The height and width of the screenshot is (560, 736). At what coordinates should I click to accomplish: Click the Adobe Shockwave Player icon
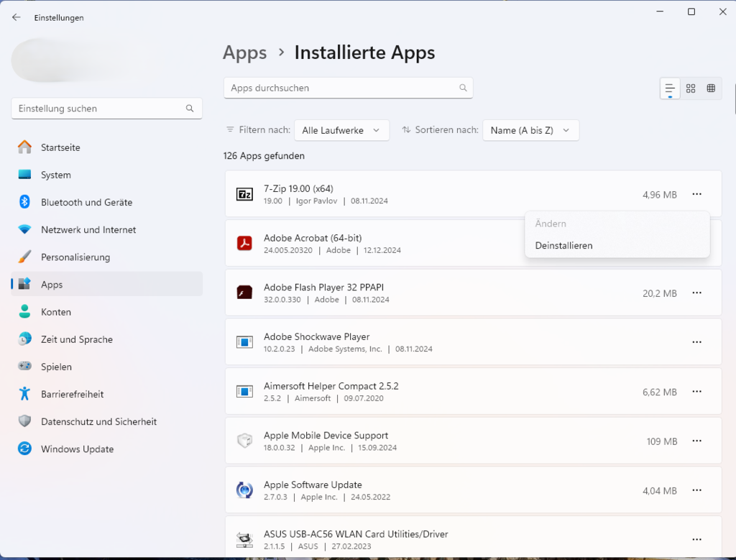244,341
